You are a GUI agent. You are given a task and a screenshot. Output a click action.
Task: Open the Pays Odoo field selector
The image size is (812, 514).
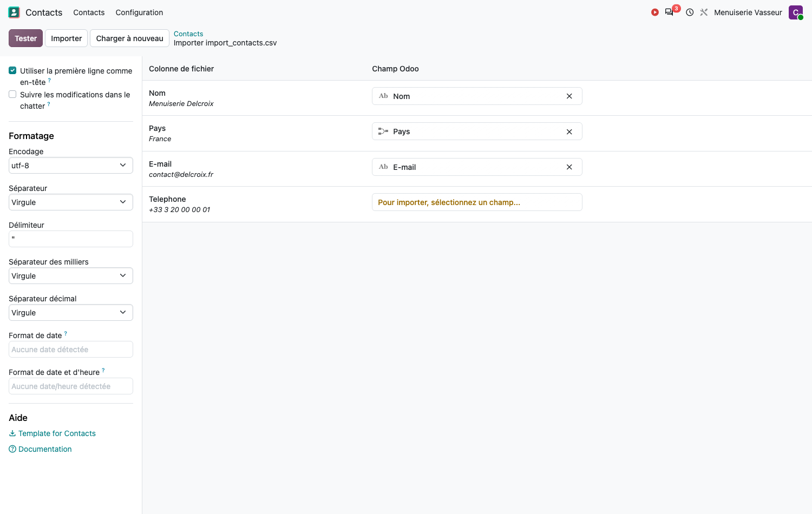[x=477, y=131]
